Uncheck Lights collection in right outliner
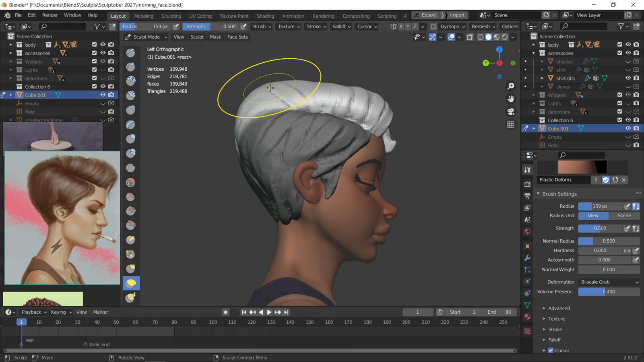This screenshot has height=362, width=644. pyautogui.click(x=619, y=103)
